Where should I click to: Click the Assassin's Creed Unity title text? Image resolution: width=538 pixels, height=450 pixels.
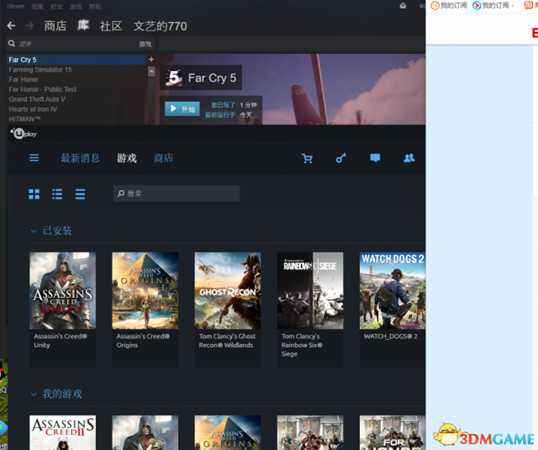tap(60, 341)
